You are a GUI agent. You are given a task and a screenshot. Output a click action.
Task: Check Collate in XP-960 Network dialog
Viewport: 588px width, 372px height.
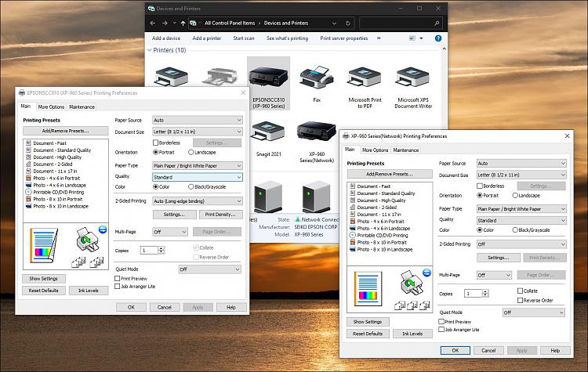click(x=520, y=291)
